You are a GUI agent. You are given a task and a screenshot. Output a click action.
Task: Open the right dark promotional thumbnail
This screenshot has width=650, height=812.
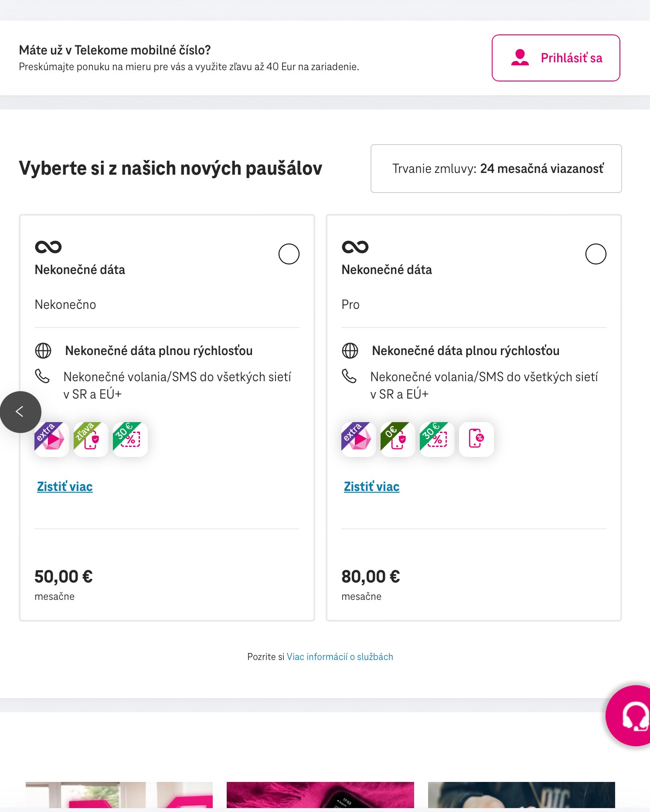click(521, 795)
